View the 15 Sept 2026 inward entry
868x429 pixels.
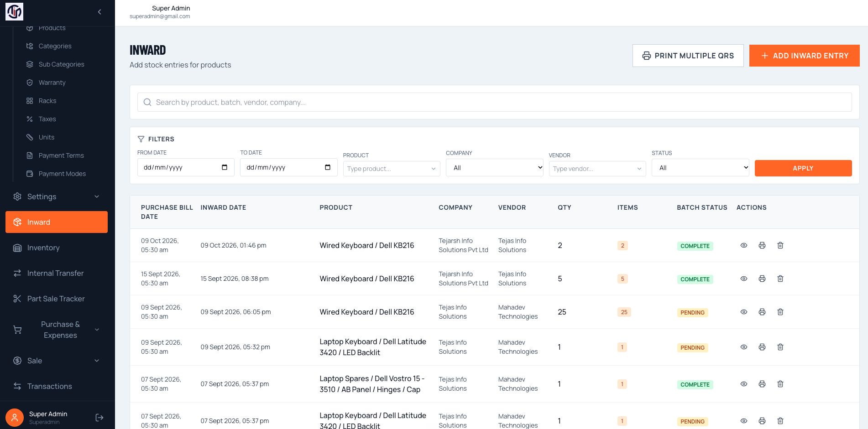pyautogui.click(x=743, y=279)
